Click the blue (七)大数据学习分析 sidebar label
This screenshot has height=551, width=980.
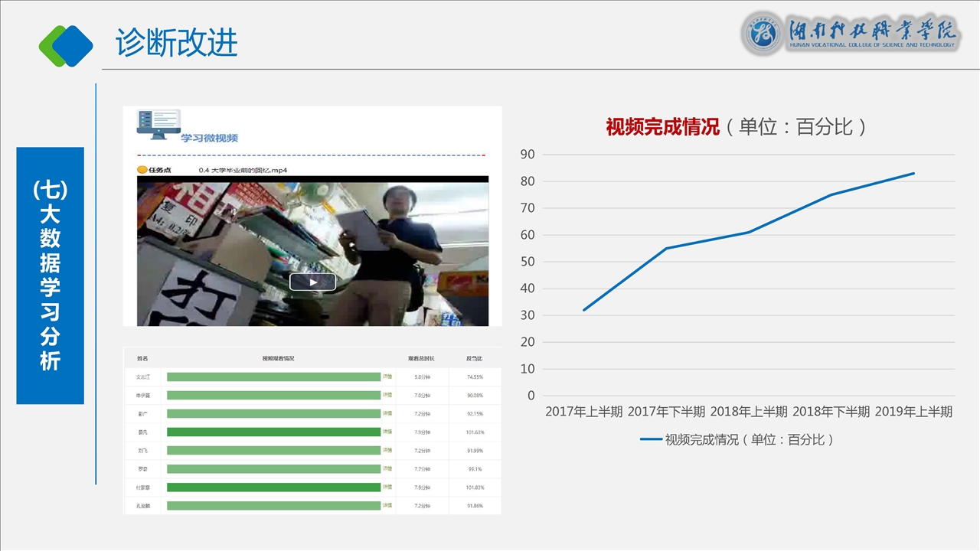(x=50, y=275)
